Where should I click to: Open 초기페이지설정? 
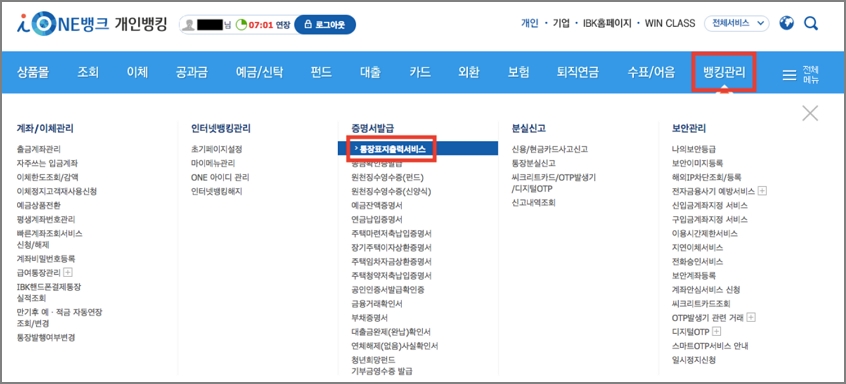tap(216, 149)
